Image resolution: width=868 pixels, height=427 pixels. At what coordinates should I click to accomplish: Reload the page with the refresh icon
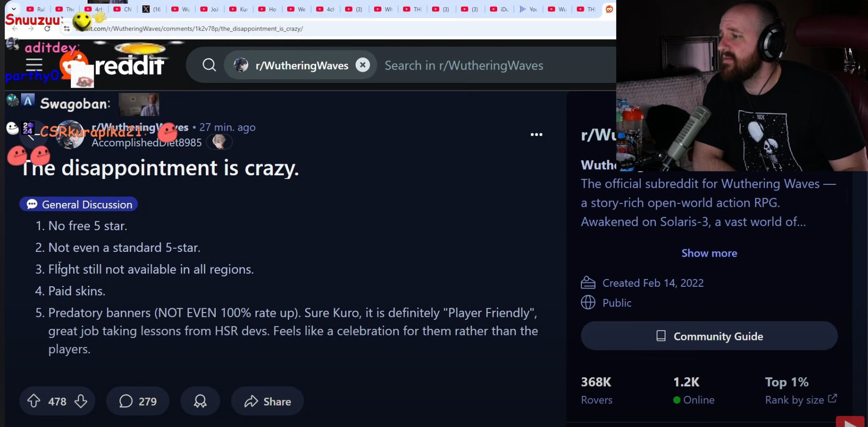[x=47, y=29]
